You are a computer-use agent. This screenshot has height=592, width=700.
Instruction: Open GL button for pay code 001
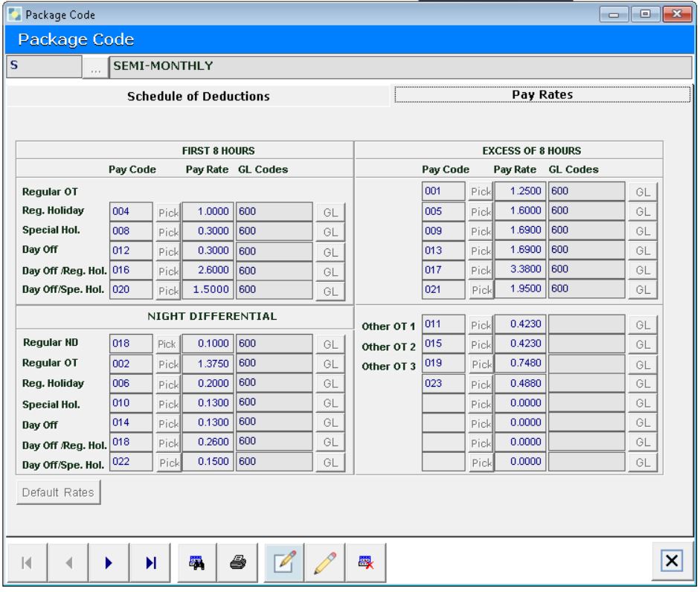point(643,193)
